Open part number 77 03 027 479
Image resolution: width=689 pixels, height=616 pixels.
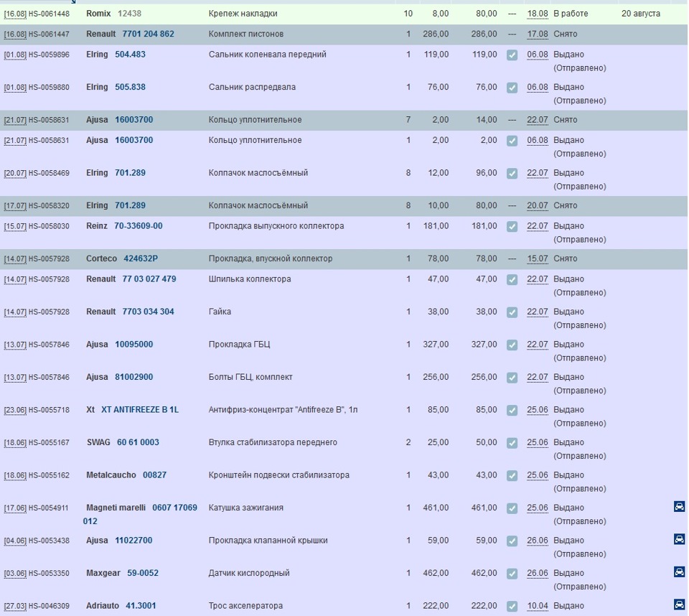tap(149, 279)
